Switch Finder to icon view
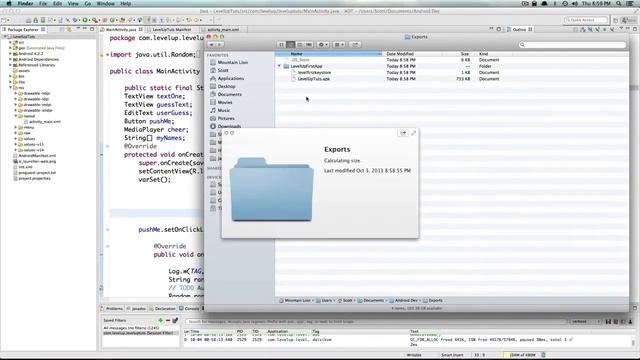The width and height of the screenshot is (640, 360). point(281,44)
